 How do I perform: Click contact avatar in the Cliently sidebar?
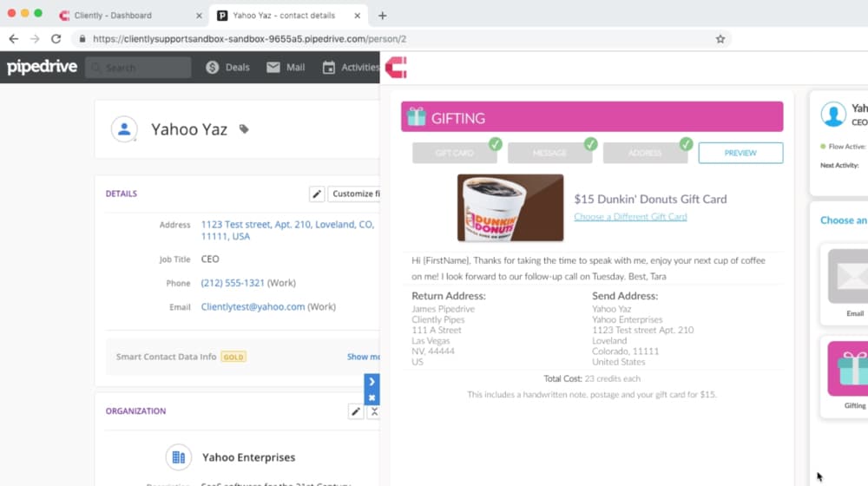coord(833,115)
